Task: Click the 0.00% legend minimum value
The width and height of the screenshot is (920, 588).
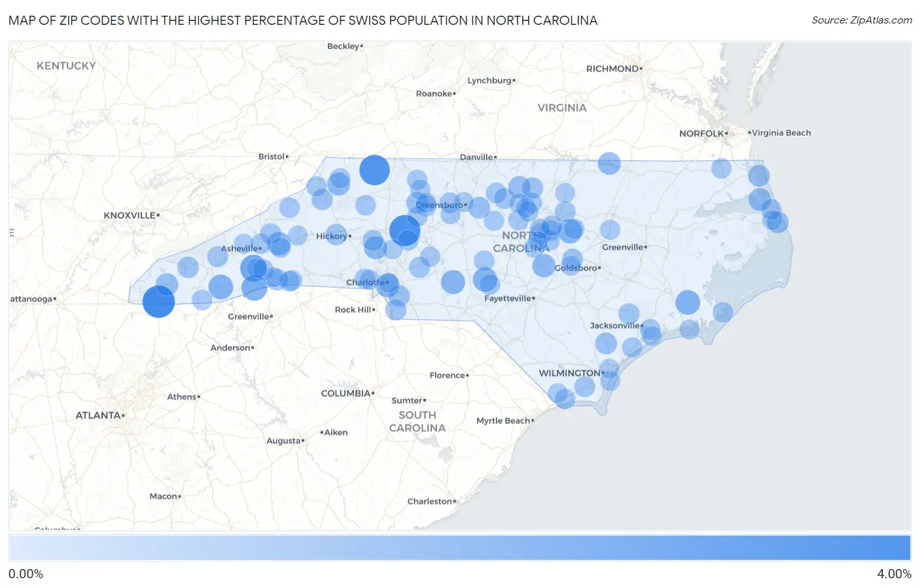Action: click(x=26, y=574)
